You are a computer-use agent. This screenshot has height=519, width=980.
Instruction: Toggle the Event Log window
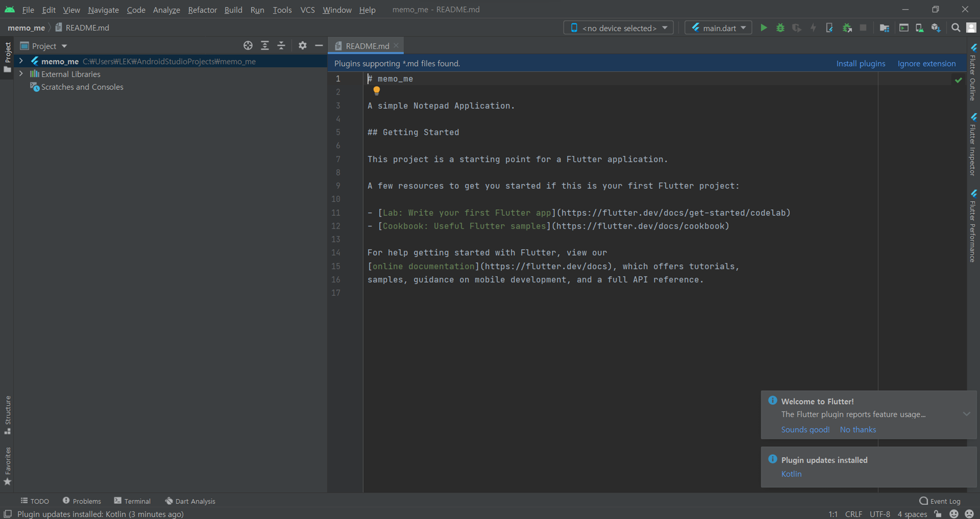tap(940, 501)
